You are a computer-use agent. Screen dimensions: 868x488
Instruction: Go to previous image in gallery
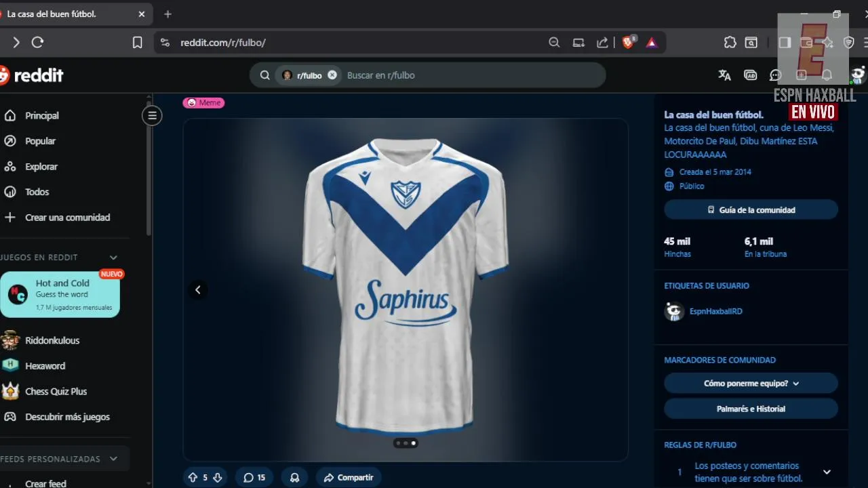(x=198, y=289)
